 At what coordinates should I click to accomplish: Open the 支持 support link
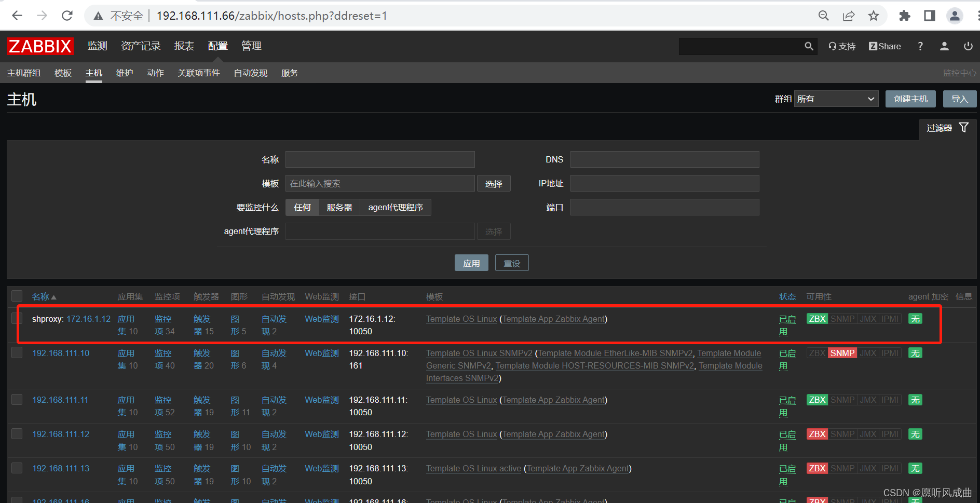click(841, 46)
